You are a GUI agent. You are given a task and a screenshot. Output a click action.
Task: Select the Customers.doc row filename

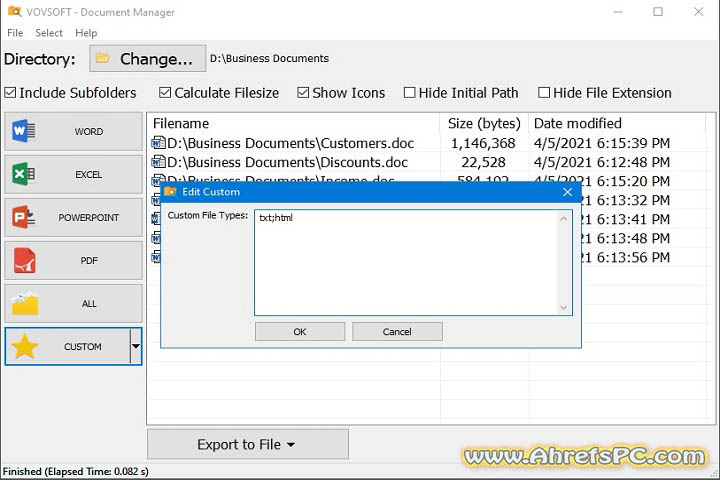[x=291, y=143]
